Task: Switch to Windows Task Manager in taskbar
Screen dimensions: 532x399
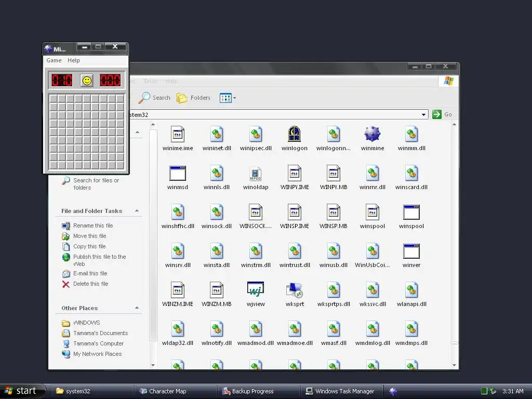Action: (341, 391)
